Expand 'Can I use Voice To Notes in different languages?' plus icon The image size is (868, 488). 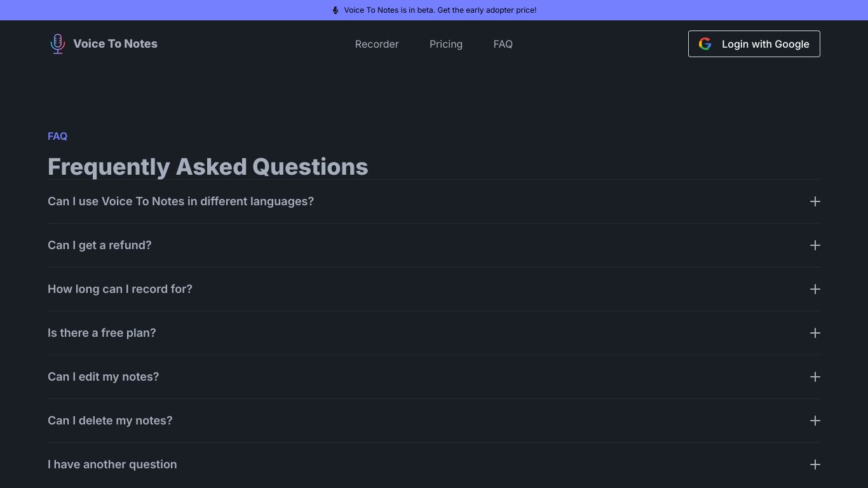(815, 201)
